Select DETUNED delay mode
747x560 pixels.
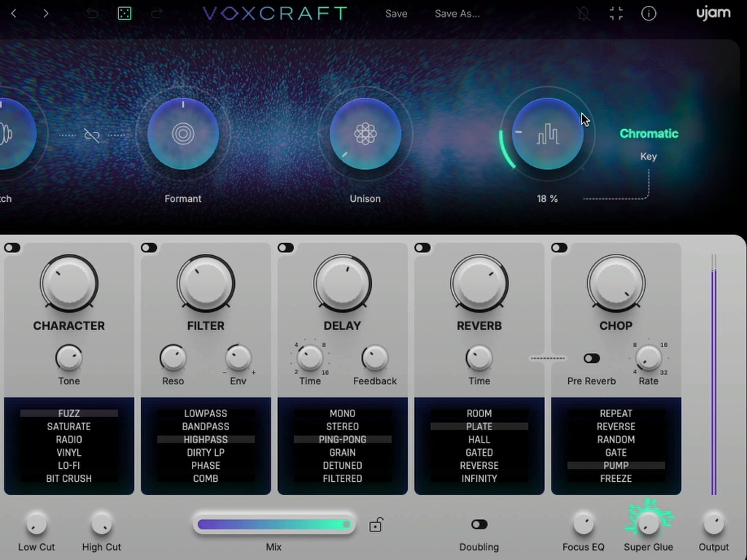343,466
